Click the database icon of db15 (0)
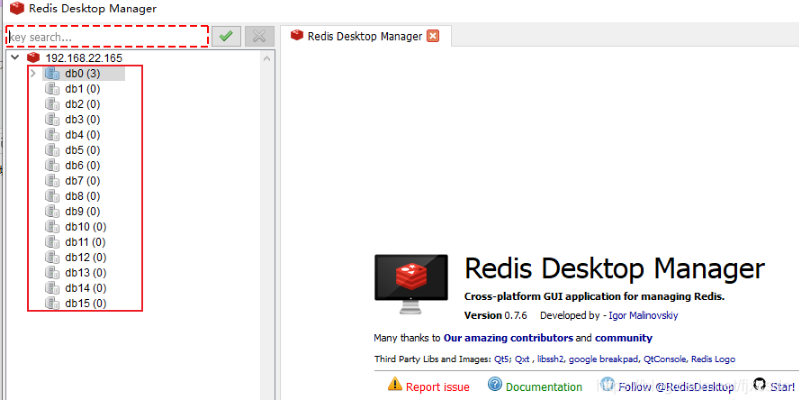 pyautogui.click(x=52, y=303)
